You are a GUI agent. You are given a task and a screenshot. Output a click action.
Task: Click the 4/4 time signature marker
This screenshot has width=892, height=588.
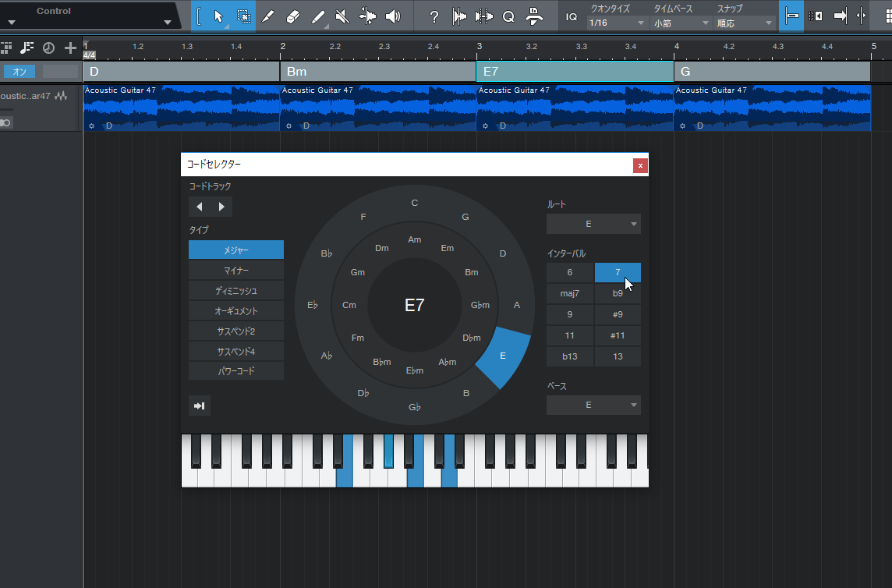click(90, 55)
